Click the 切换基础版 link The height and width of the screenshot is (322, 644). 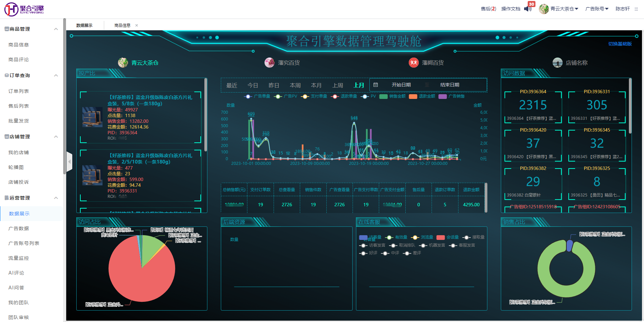pyautogui.click(x=620, y=44)
